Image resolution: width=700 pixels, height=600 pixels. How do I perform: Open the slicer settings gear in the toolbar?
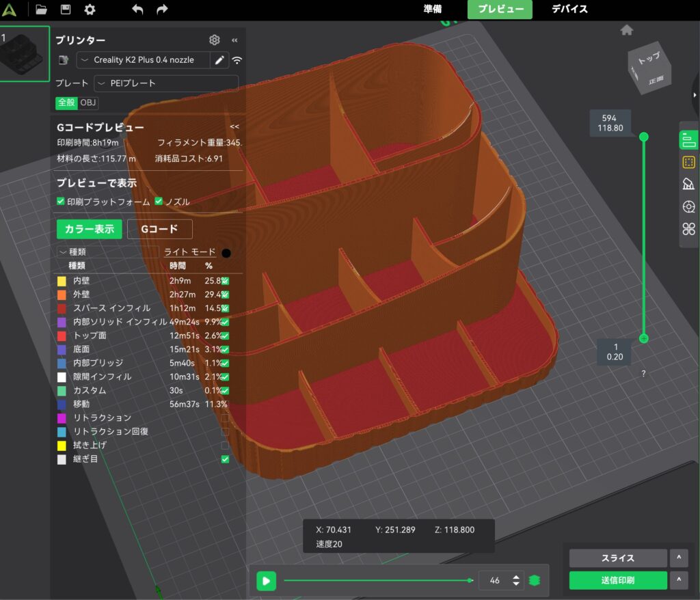click(x=89, y=9)
